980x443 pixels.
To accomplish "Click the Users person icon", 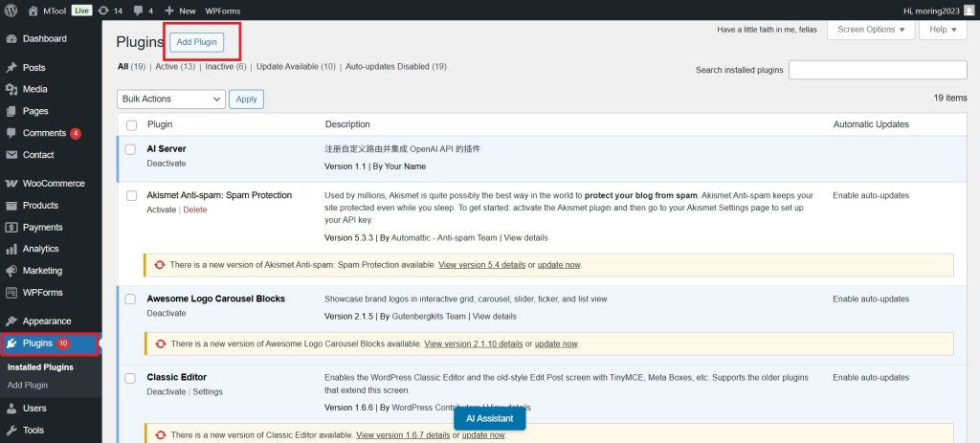I will coord(11,408).
